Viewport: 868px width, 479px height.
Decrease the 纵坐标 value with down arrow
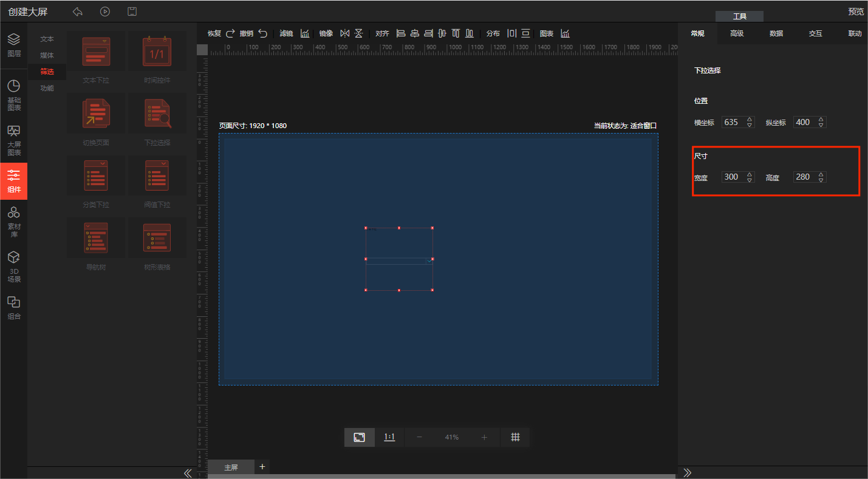click(821, 125)
